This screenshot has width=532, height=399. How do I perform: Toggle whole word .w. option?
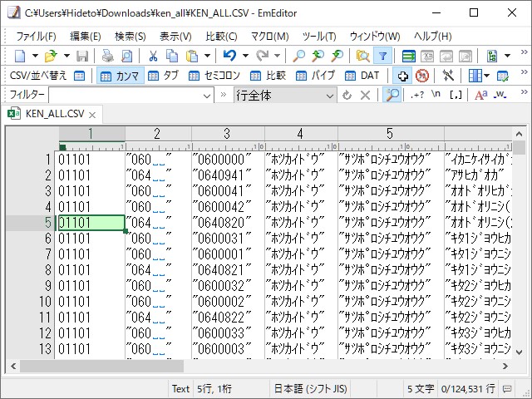(x=500, y=95)
